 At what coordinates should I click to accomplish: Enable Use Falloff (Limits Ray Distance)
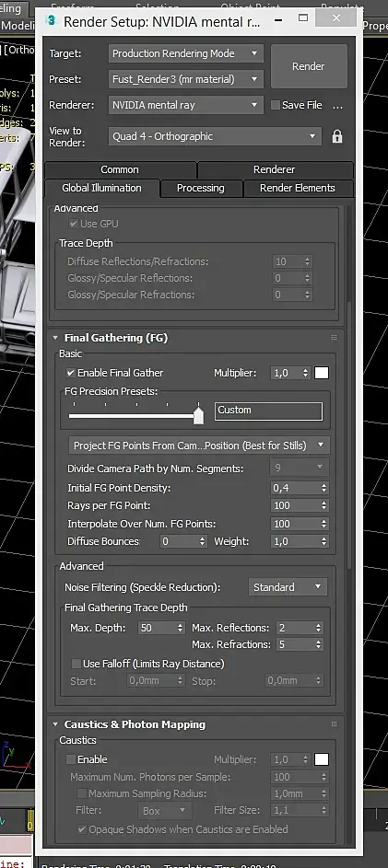[76, 663]
